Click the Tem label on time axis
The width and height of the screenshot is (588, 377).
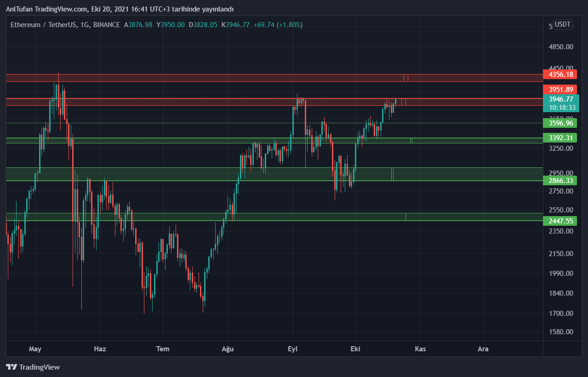[163, 349]
